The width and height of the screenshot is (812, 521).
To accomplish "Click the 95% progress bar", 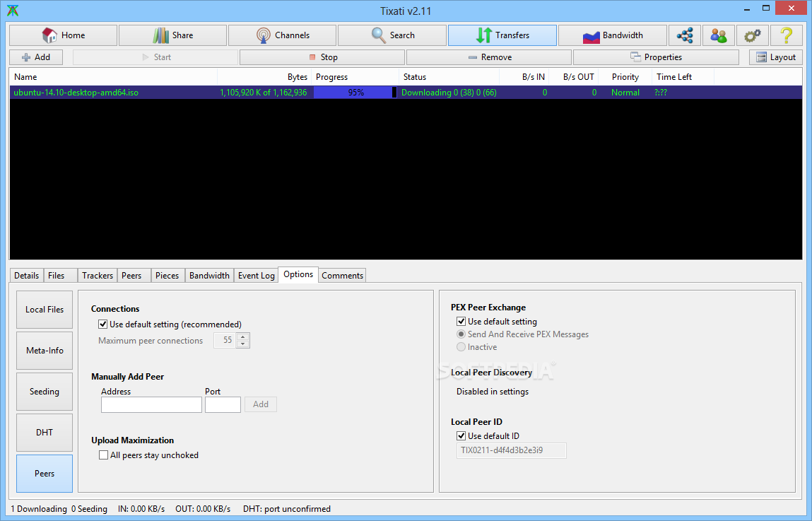I will tap(355, 93).
